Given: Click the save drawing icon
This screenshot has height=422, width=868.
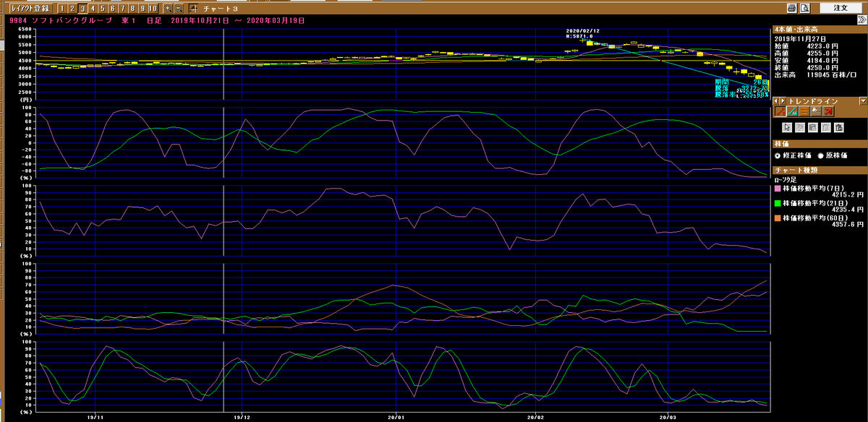Looking at the screenshot, I should 813,127.
